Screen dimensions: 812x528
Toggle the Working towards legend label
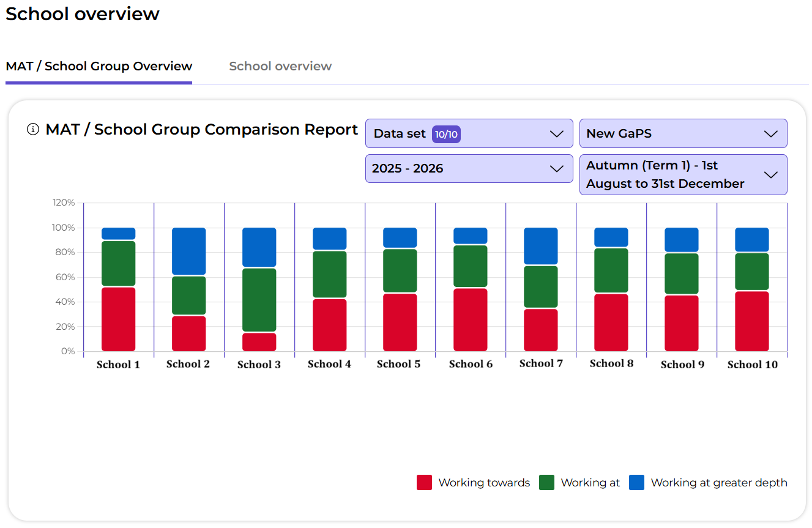tap(484, 483)
